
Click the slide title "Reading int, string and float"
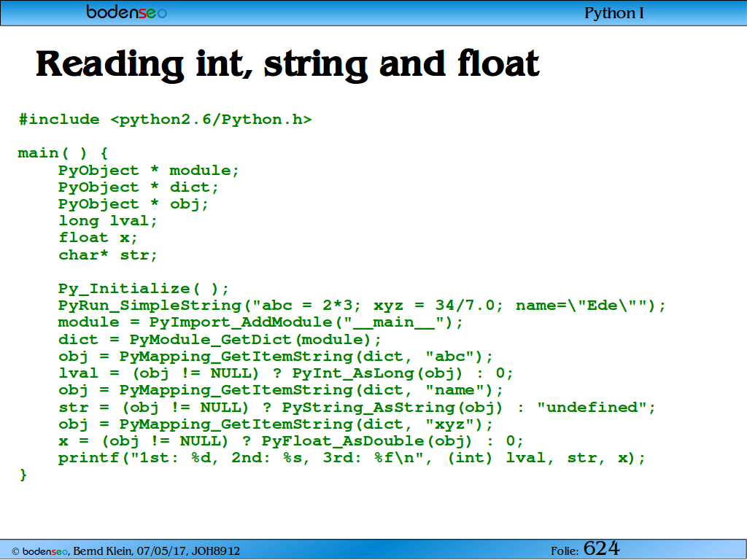coord(287,65)
